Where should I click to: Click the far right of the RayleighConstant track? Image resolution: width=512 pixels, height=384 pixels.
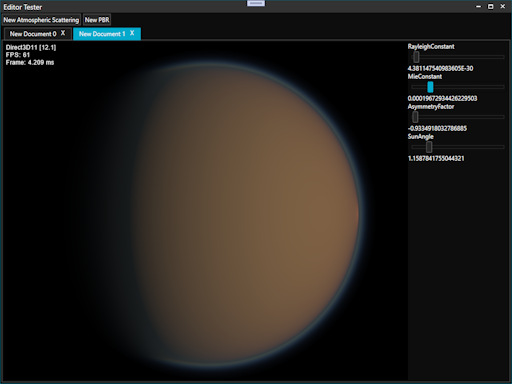(x=502, y=57)
